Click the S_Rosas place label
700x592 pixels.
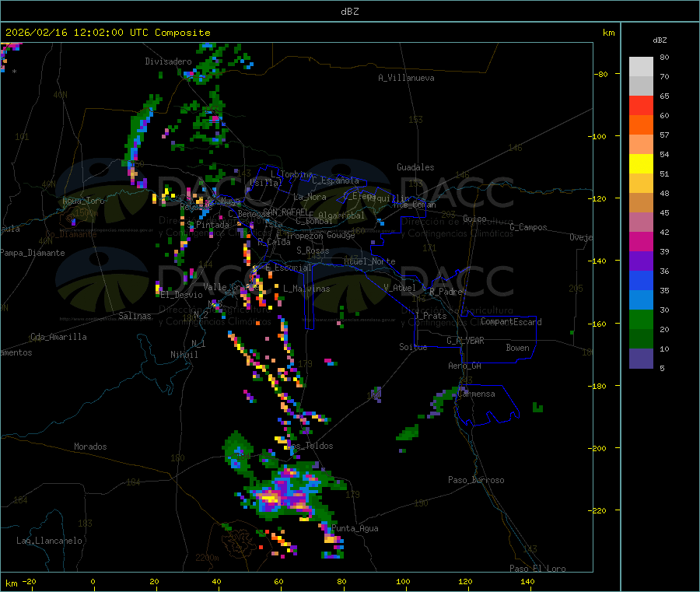pos(313,250)
